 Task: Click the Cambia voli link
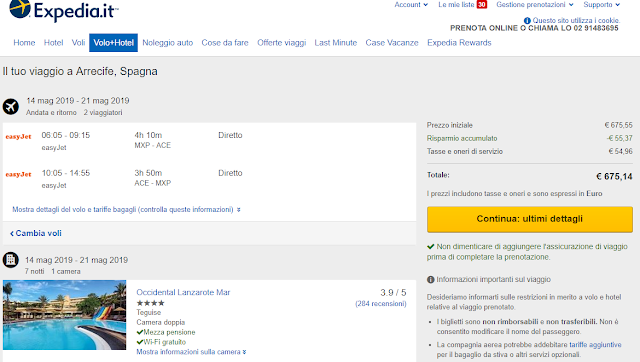(x=36, y=233)
